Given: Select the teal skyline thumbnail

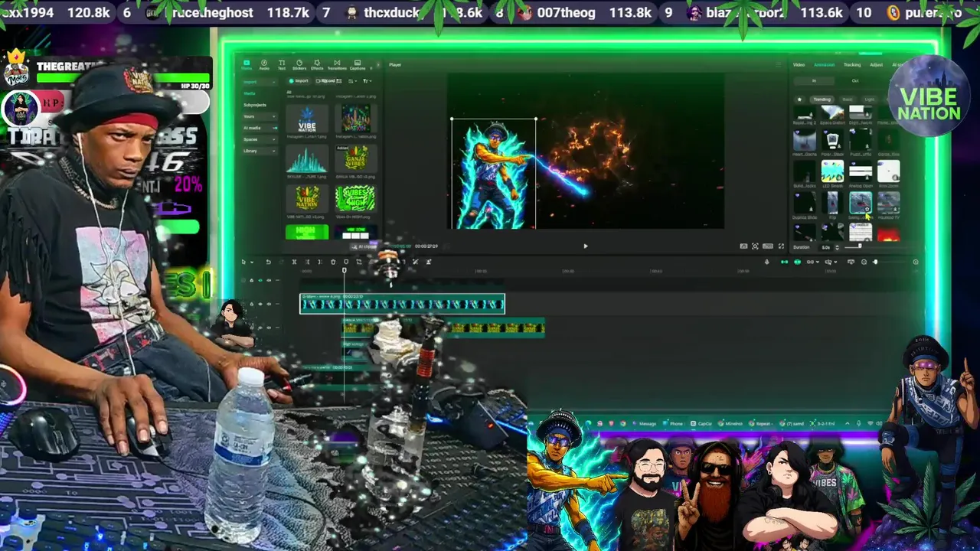Looking at the screenshot, I should 307,159.
